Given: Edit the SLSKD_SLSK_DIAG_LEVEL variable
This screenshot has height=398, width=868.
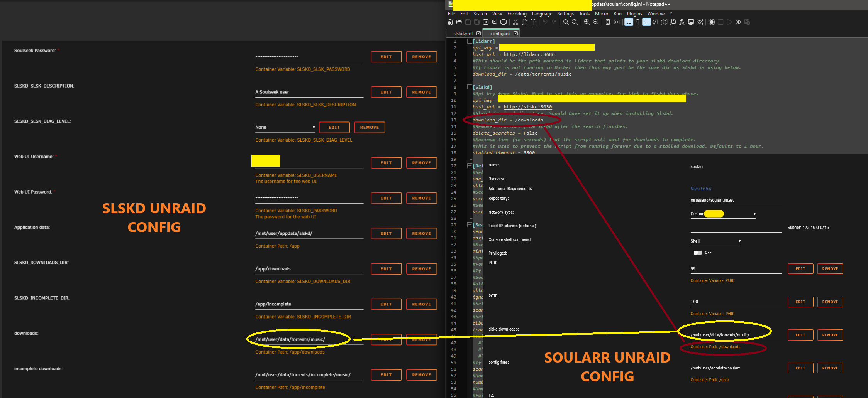Looking at the screenshot, I should pyautogui.click(x=334, y=127).
